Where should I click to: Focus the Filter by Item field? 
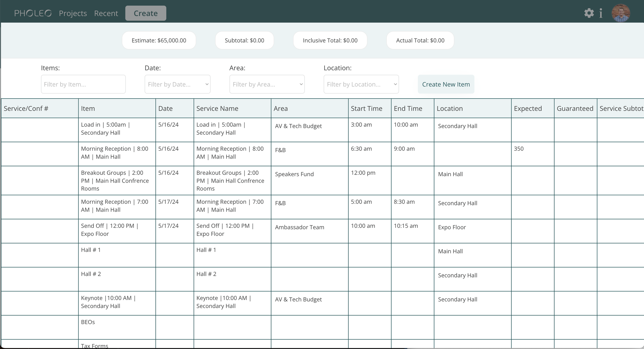click(83, 84)
